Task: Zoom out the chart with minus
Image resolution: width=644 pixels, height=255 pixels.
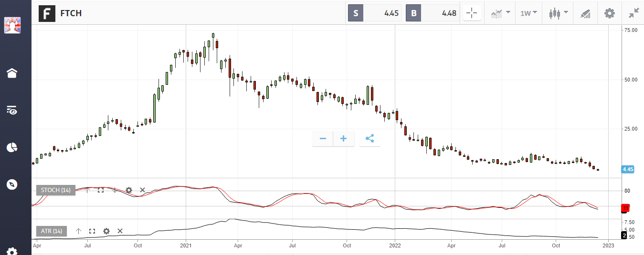Action: (x=323, y=139)
